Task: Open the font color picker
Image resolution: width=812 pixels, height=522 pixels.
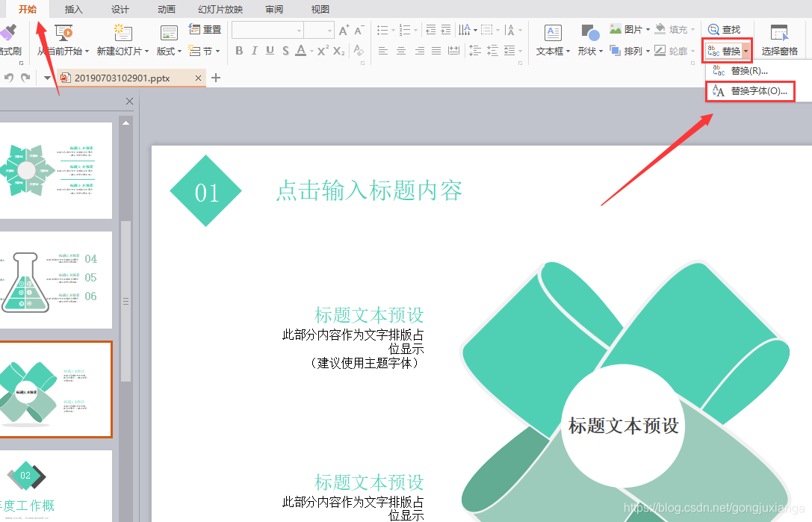Action: pyautogui.click(x=300, y=51)
